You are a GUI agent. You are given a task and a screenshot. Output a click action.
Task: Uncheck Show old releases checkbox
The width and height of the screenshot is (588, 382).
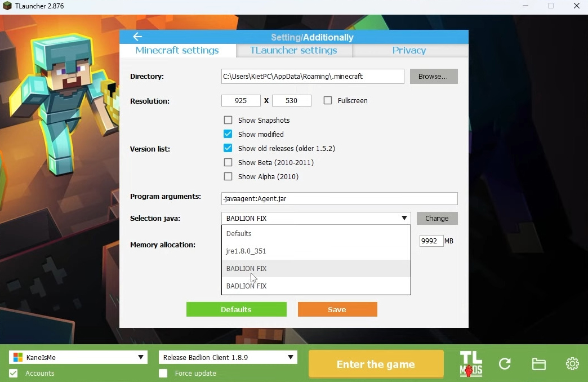228,148
